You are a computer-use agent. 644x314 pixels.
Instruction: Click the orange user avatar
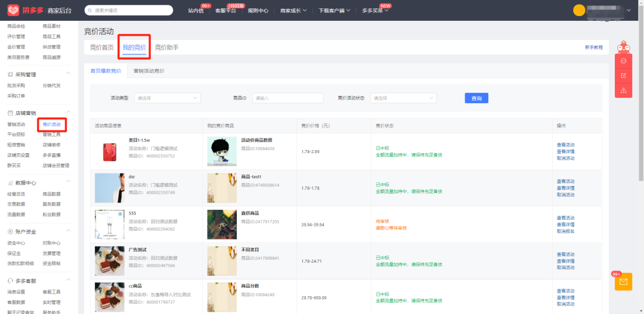[x=578, y=10]
